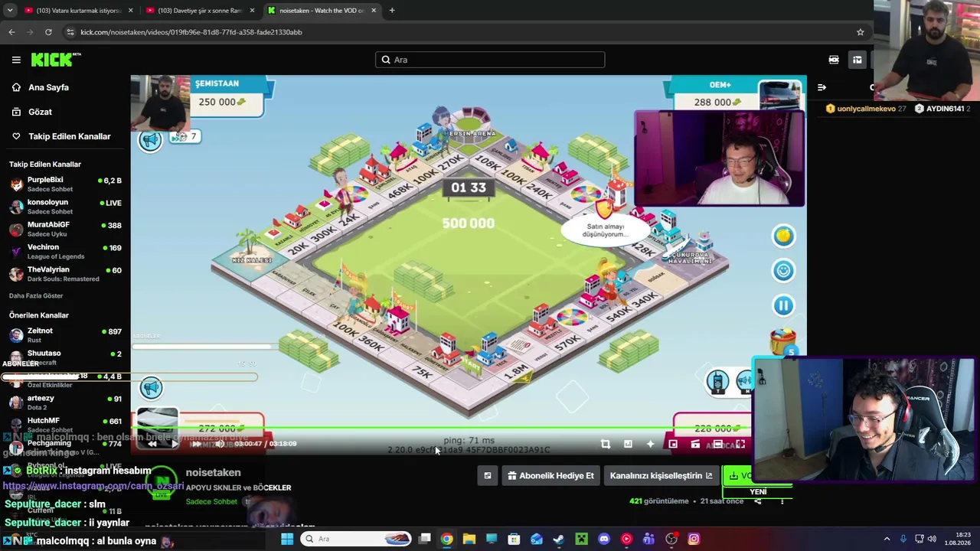Open Microsoft Store from the taskbar
This screenshot has height=551, width=980.
pos(514,539)
